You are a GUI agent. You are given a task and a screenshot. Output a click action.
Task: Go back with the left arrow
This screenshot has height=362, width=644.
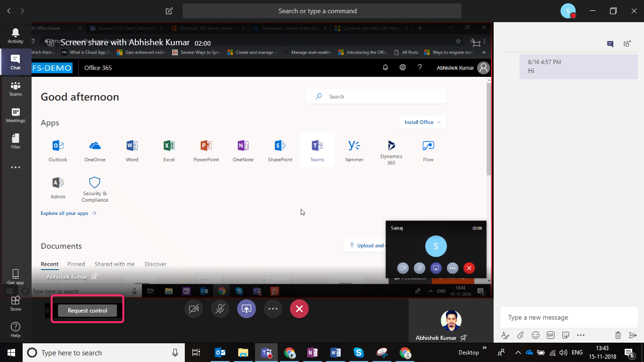coord(9,10)
